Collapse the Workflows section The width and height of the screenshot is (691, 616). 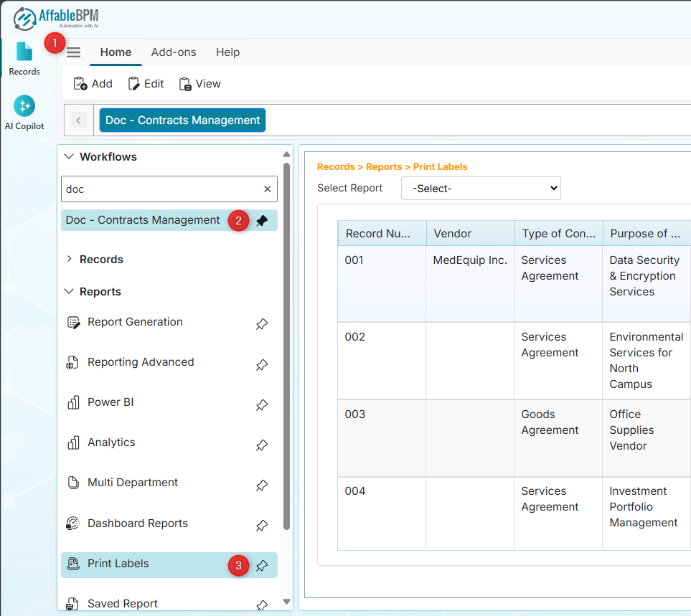click(x=70, y=157)
